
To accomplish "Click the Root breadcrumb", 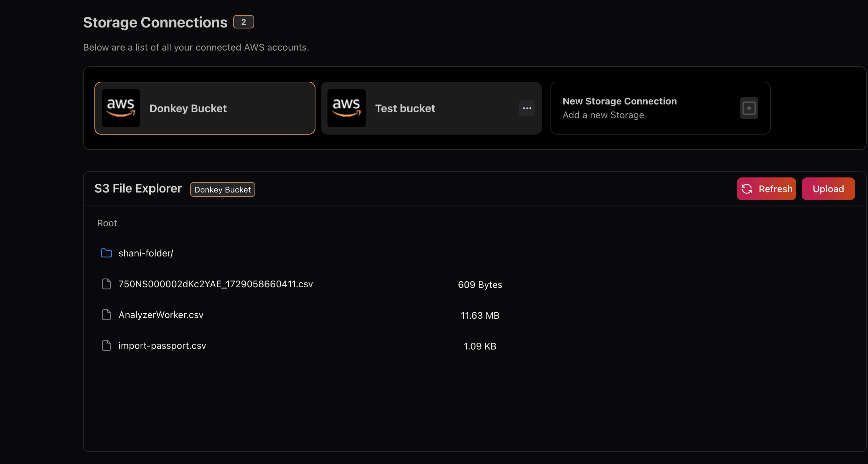I will 107,223.
